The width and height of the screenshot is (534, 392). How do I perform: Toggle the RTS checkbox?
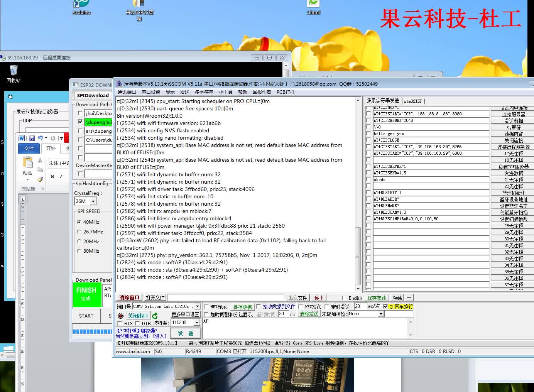[x=120, y=323]
